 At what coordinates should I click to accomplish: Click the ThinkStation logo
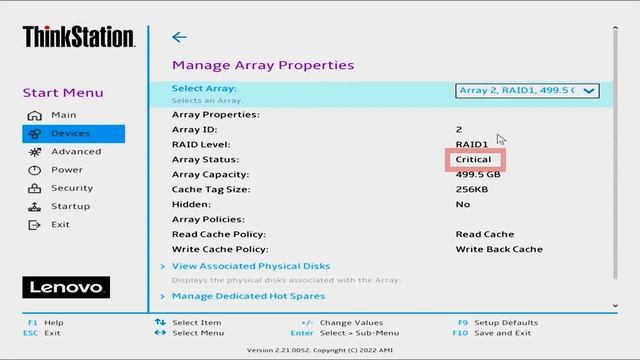(79, 37)
